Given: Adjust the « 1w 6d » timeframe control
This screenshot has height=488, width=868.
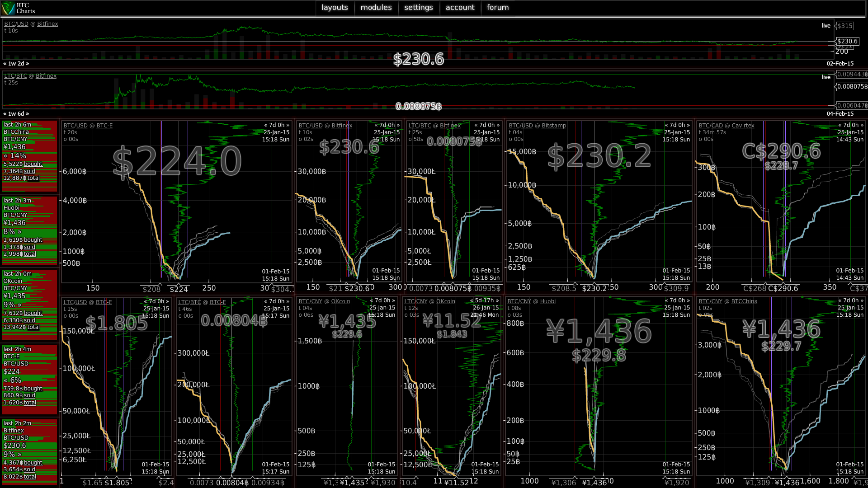Looking at the screenshot, I should click(x=16, y=114).
